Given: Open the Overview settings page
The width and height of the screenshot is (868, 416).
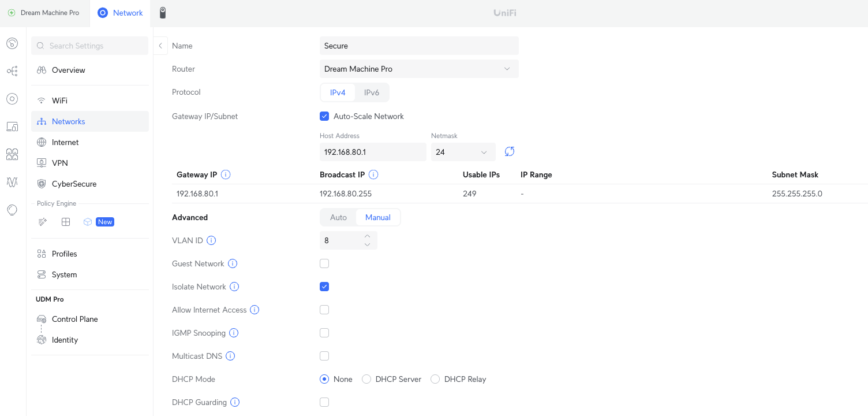Looking at the screenshot, I should pyautogui.click(x=90, y=70).
